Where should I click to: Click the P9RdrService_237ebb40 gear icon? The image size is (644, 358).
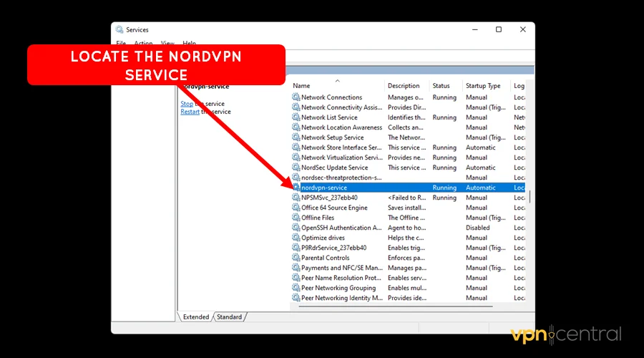tap(296, 248)
